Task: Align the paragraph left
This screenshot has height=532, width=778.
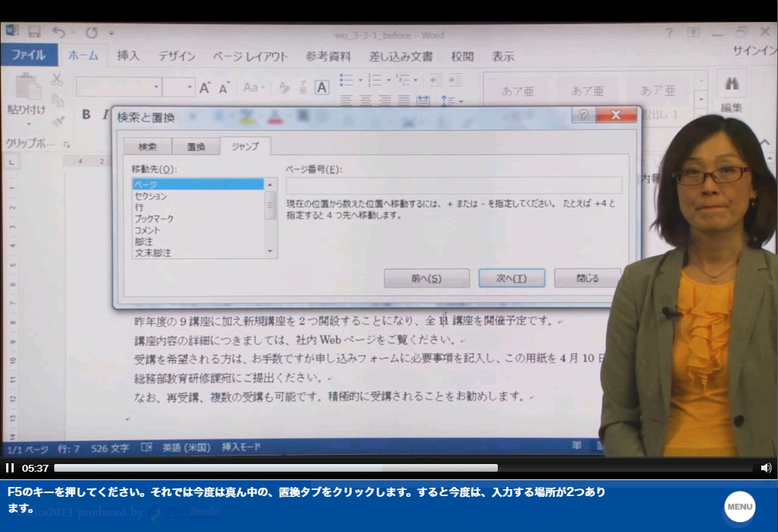Action: [x=347, y=101]
